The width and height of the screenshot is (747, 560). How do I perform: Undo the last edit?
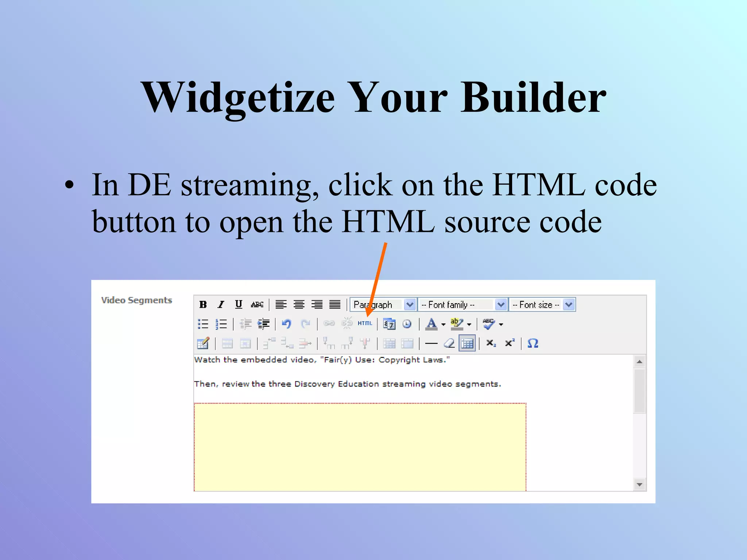click(287, 324)
